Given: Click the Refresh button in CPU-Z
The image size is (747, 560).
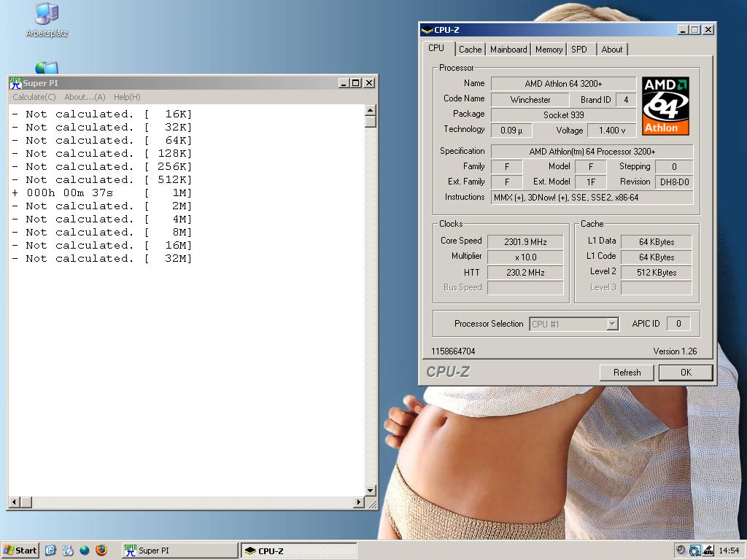Looking at the screenshot, I should [627, 373].
